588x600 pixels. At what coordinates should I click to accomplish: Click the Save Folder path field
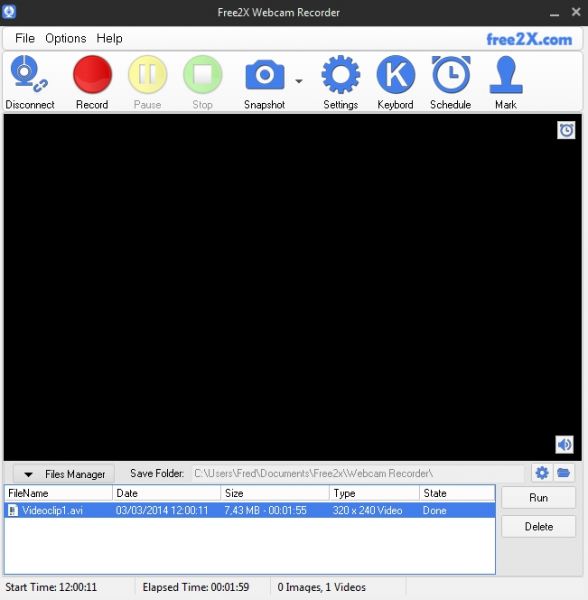coord(358,474)
